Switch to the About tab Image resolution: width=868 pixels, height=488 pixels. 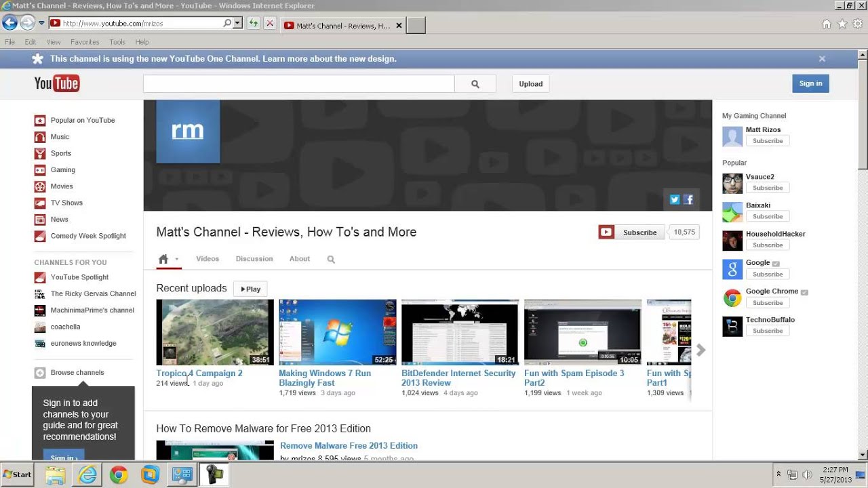point(300,259)
